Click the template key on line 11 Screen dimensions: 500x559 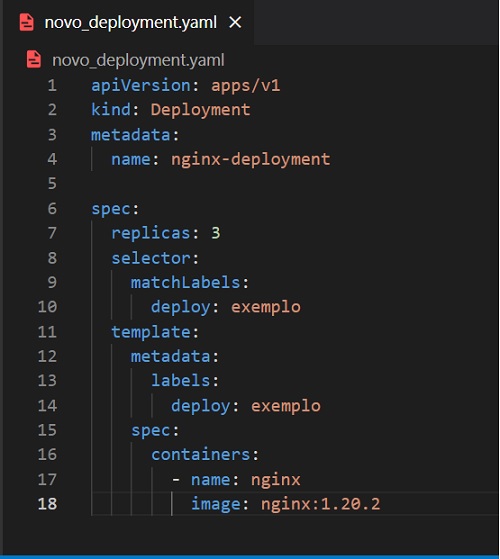151,332
